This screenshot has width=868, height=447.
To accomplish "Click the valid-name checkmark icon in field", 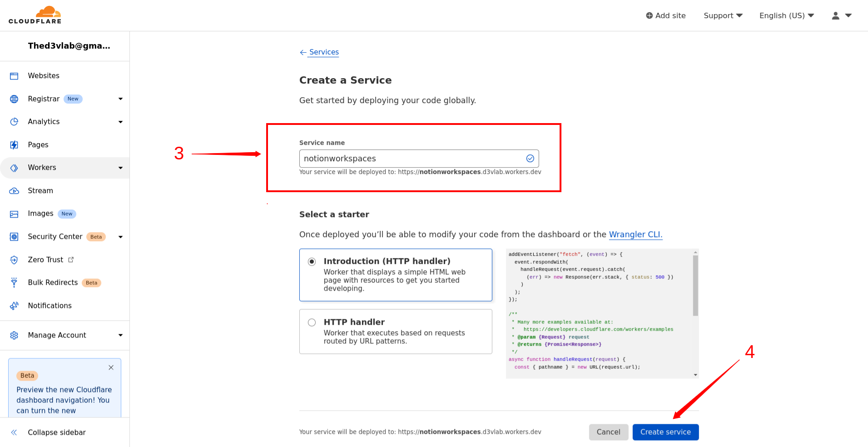I will click(530, 159).
